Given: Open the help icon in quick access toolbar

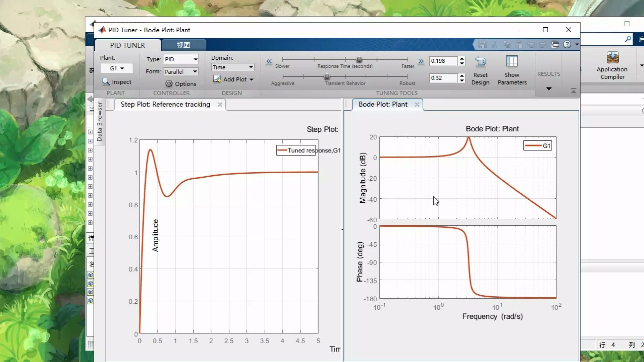Looking at the screenshot, I should click(x=566, y=44).
